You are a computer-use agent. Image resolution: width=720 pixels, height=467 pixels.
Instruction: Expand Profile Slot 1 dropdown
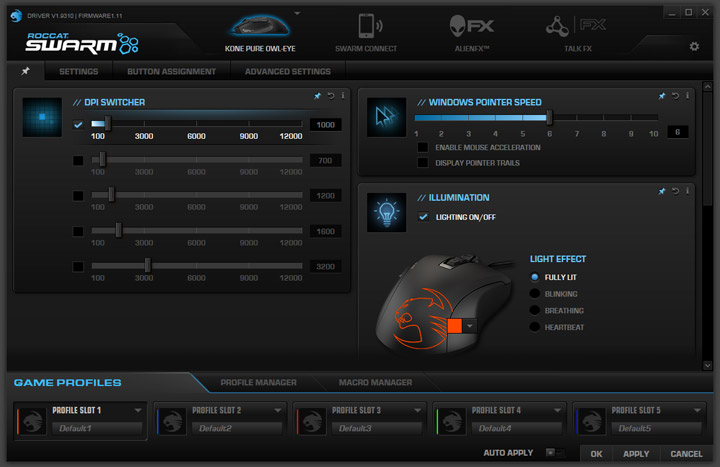click(138, 410)
